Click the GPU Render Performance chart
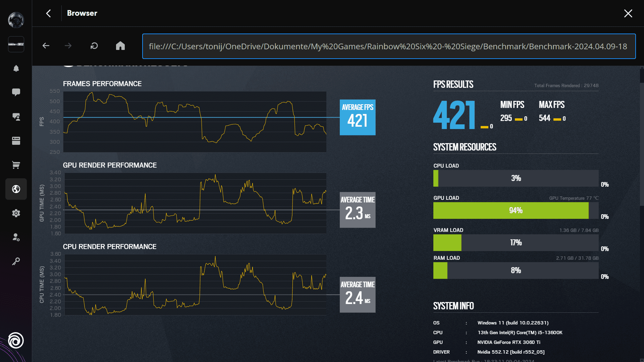 [x=195, y=203]
